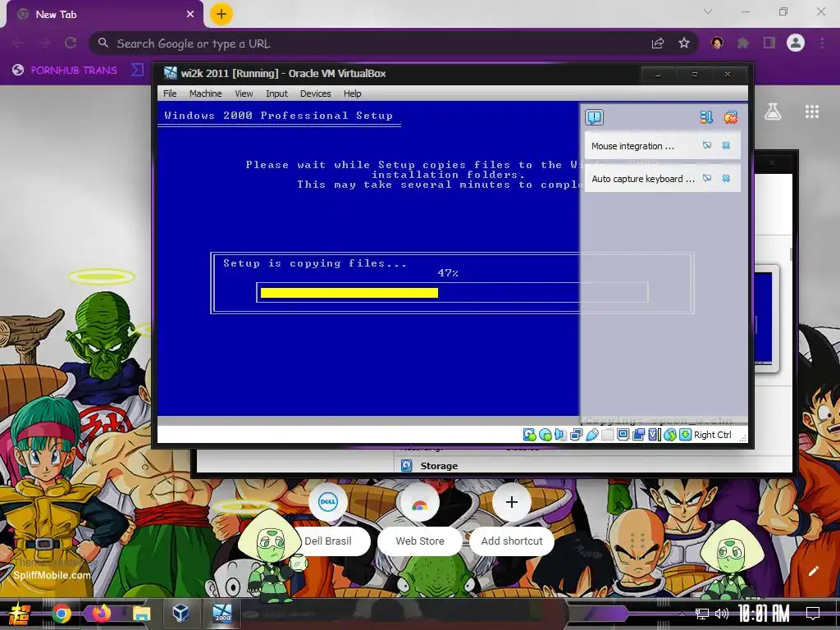This screenshot has width=840, height=630.
Task: Open the Start menu on taskbar
Action: (19, 614)
